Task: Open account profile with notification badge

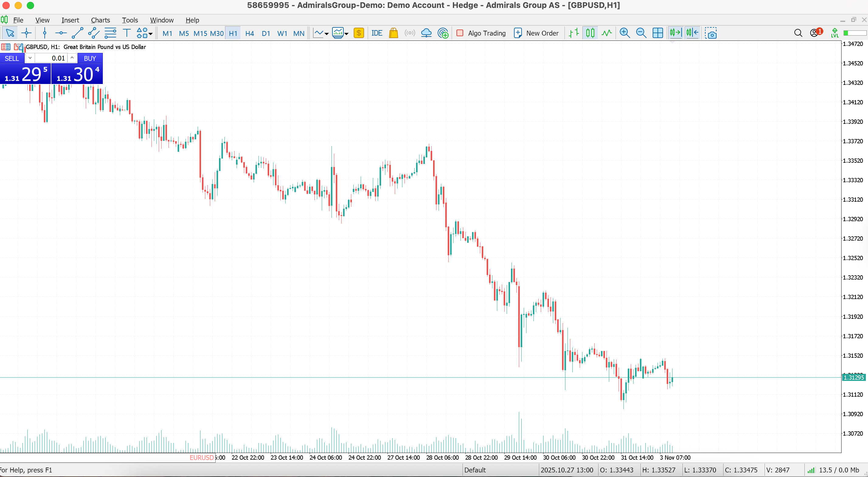Action: [x=816, y=33]
